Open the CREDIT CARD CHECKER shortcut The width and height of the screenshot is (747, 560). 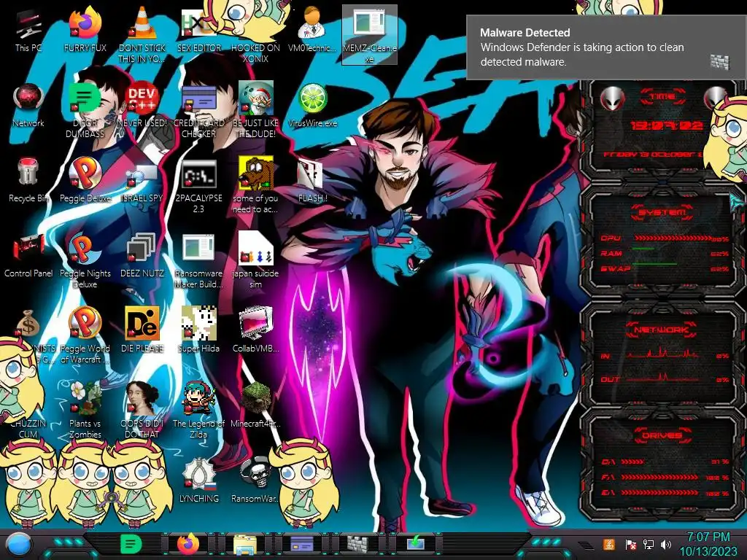click(198, 112)
